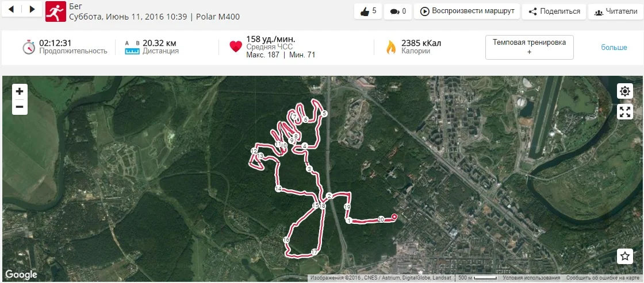The height and width of the screenshot is (283, 644).
Task: Toggle fullscreen map view
Action: [624, 111]
